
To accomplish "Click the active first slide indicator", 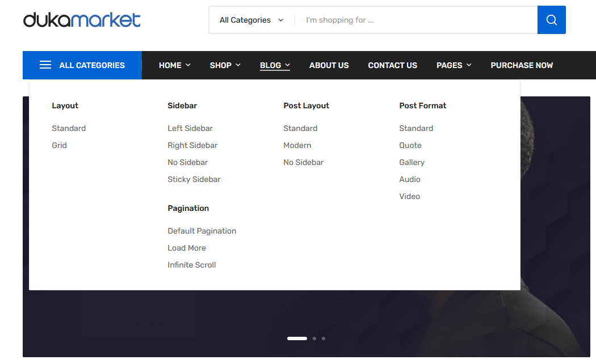I will pyautogui.click(x=297, y=338).
